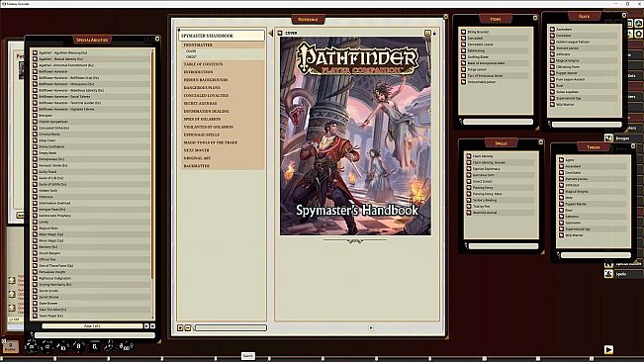The height and width of the screenshot is (362, 644).
Task: Select the Secret Shrine ability row
Action: 91,297
